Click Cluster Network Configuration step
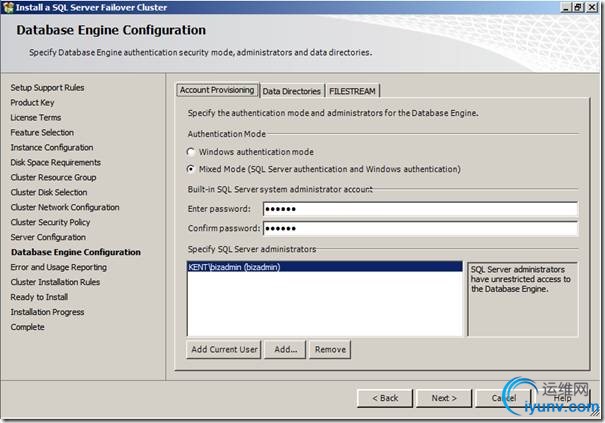Image resolution: width=605 pixels, height=423 pixels. [x=65, y=207]
